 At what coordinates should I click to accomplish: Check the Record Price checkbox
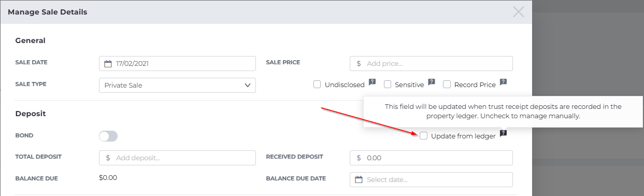coord(447,85)
